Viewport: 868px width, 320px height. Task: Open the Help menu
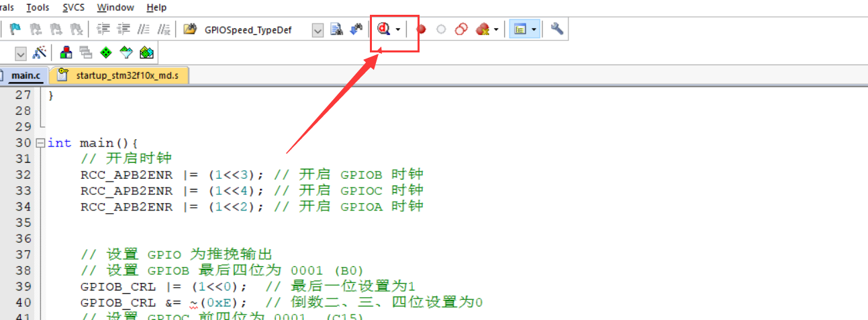[156, 7]
